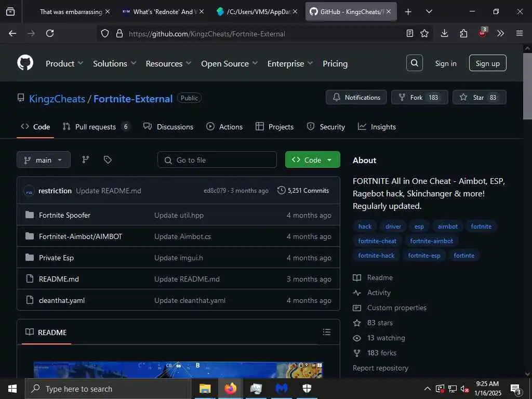
Task: Click the muted volume tray icon
Action: [464, 389]
